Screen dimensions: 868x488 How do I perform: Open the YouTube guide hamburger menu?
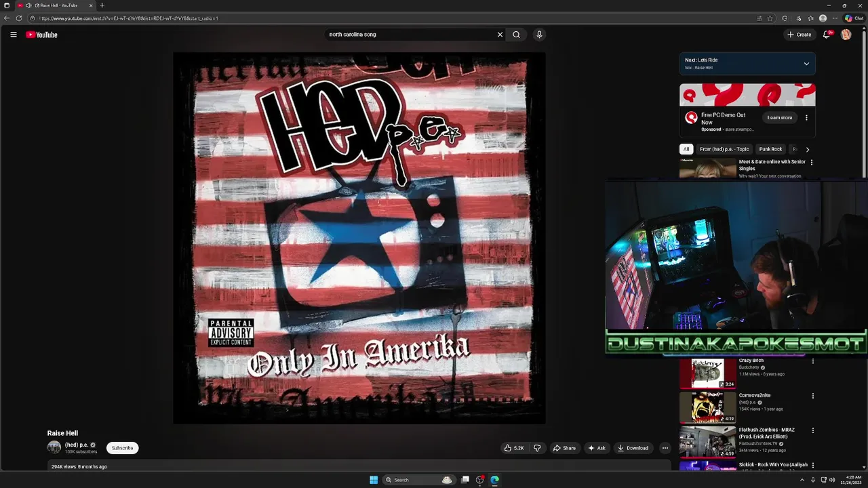point(13,35)
